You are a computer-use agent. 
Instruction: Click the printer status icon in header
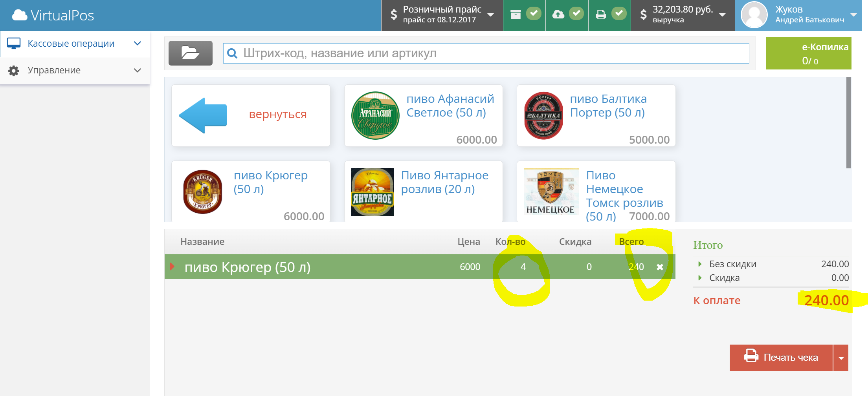pos(601,15)
